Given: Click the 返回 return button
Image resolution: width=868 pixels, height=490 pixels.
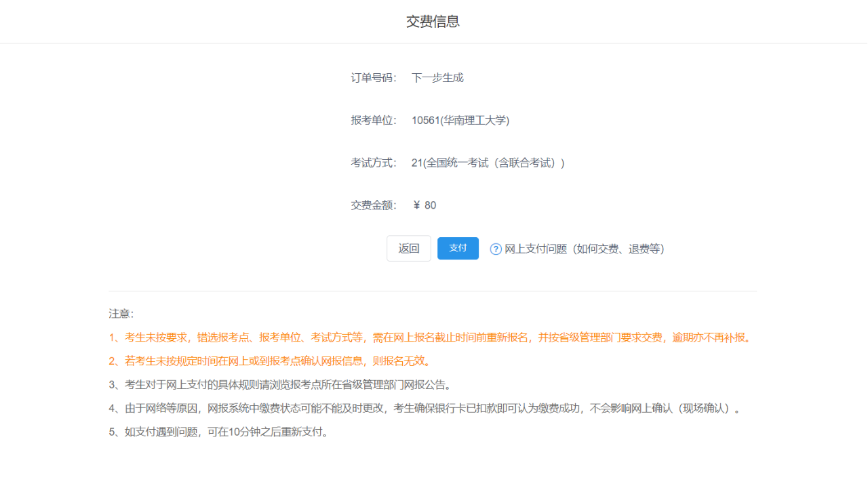Looking at the screenshot, I should coord(408,248).
